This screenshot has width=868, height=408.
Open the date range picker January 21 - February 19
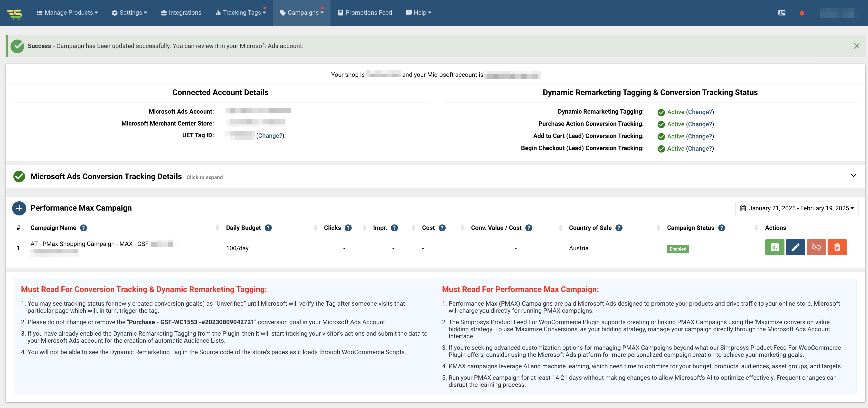click(x=797, y=208)
